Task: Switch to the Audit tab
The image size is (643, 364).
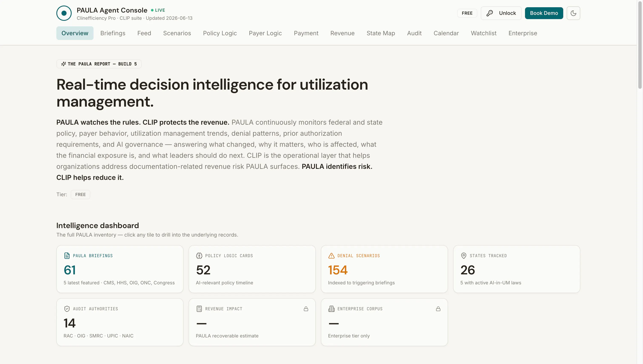Action: pyautogui.click(x=414, y=33)
